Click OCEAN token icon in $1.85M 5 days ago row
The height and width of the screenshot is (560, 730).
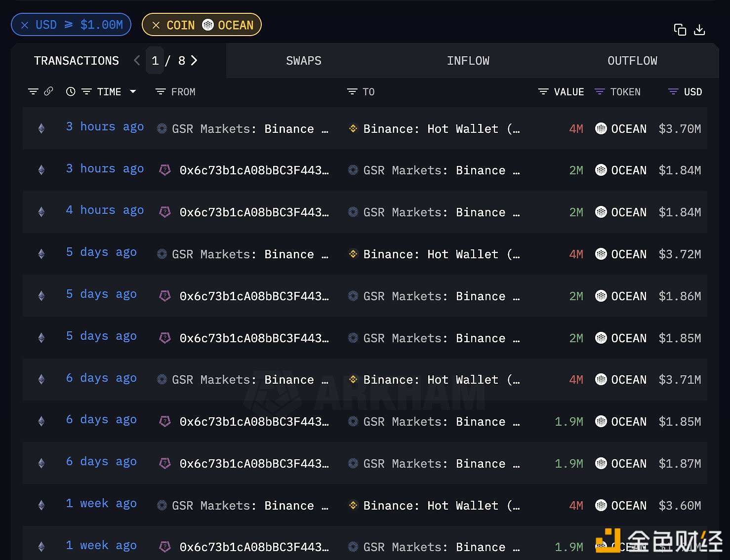pyautogui.click(x=601, y=338)
